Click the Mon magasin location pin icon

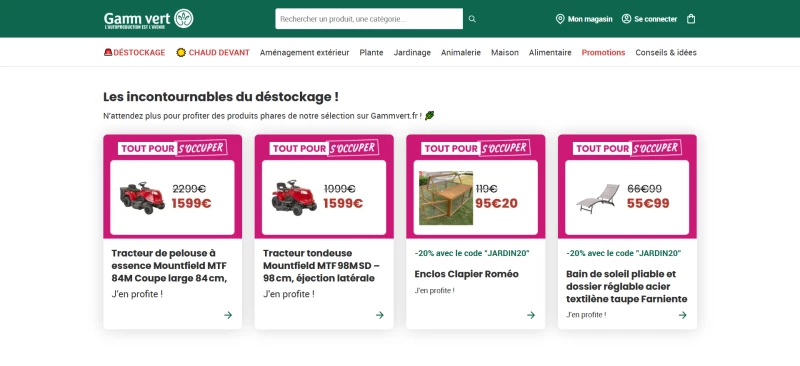(560, 19)
